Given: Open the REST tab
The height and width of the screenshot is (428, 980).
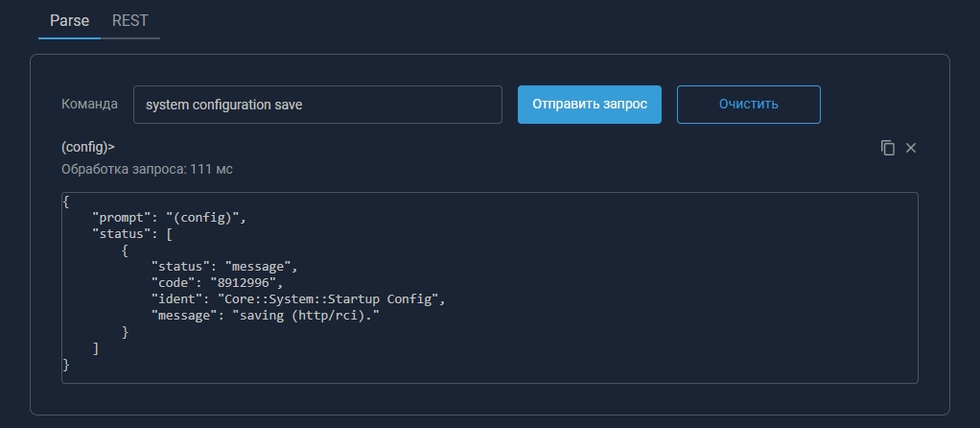Looking at the screenshot, I should [129, 20].
